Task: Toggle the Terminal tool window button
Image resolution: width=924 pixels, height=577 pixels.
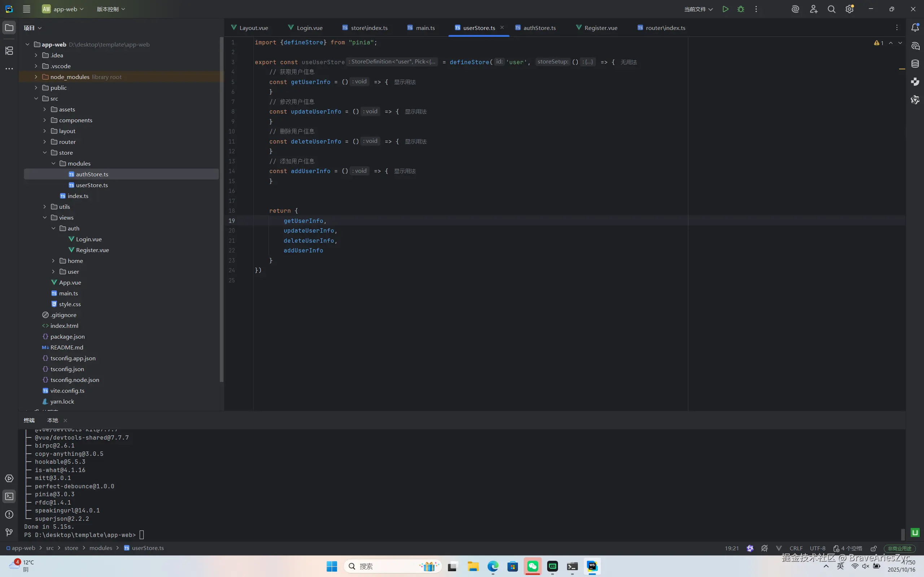Action: pos(9,497)
